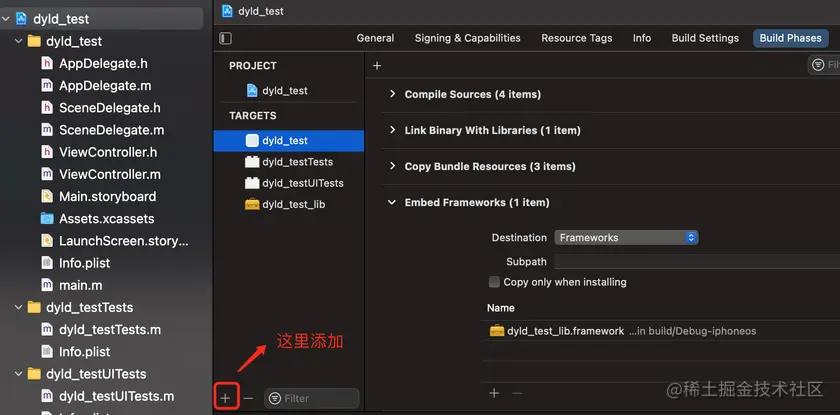Select Info.plist in dyld_testTests folder
The width and height of the screenshot is (840, 415).
(85, 352)
